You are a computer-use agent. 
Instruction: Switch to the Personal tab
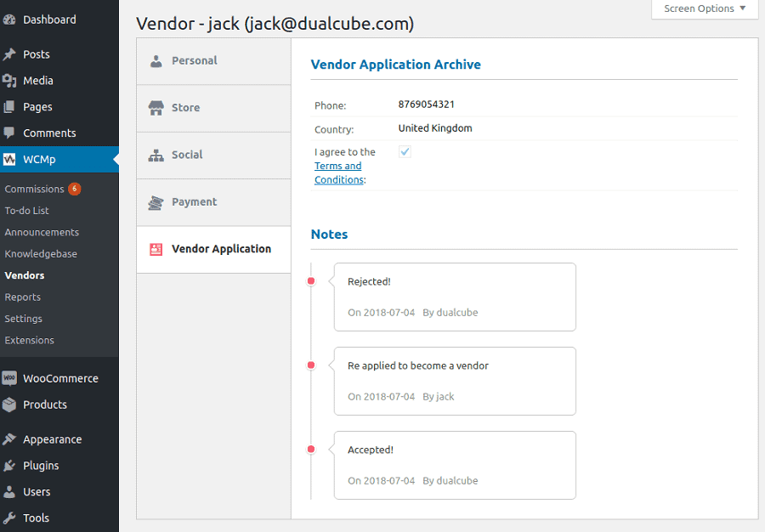click(x=194, y=61)
